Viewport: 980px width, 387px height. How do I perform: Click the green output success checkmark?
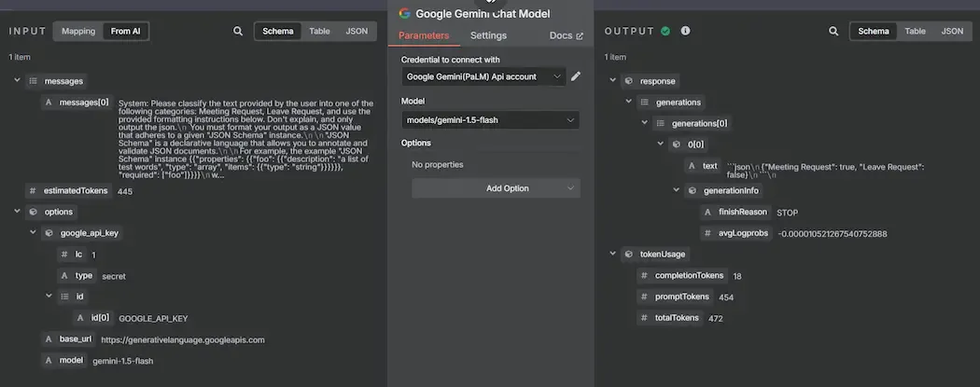pyautogui.click(x=665, y=31)
